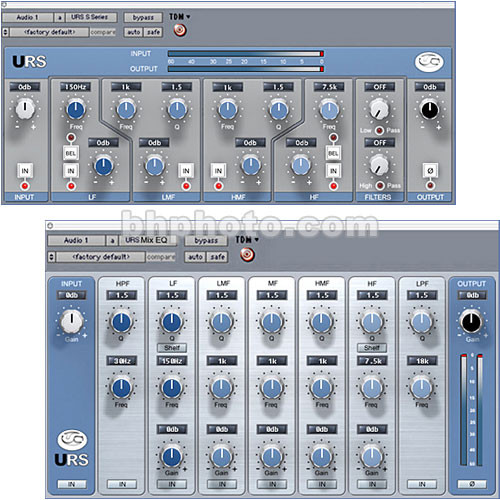Screen dimensions: 500x500
Task: Click the Mix EQ LF Gain knob
Action: tap(172, 456)
